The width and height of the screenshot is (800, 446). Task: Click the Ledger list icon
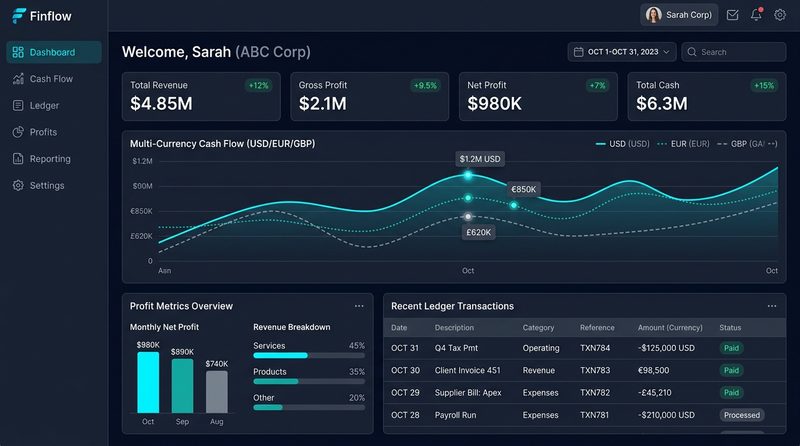[x=18, y=106]
